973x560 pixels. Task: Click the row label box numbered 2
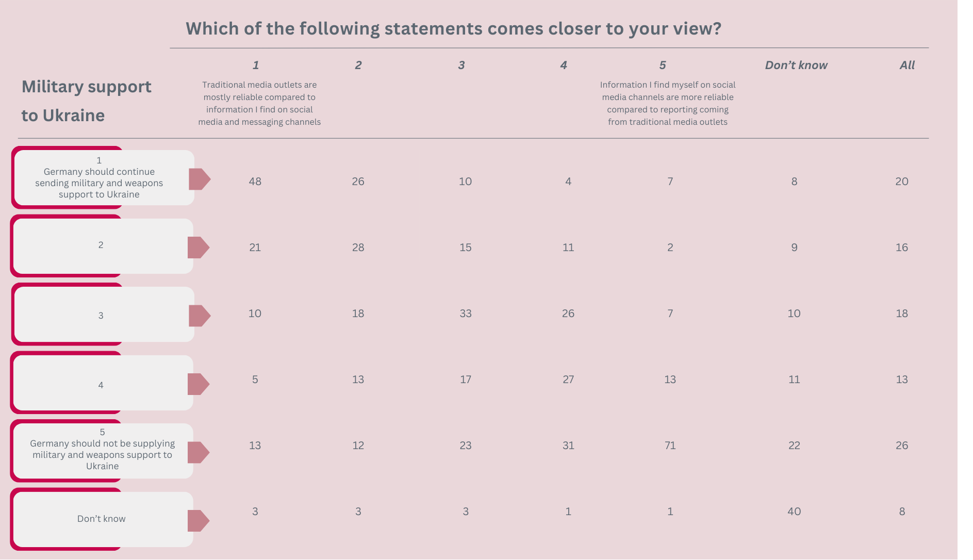103,246
